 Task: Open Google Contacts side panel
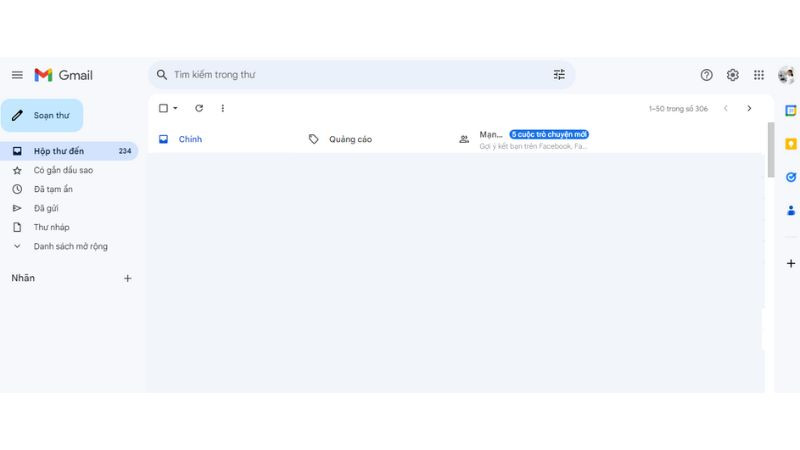(791, 210)
